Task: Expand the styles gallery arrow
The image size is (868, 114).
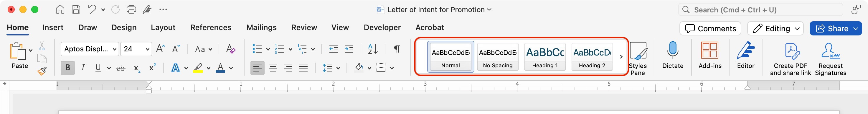Action: tap(621, 57)
